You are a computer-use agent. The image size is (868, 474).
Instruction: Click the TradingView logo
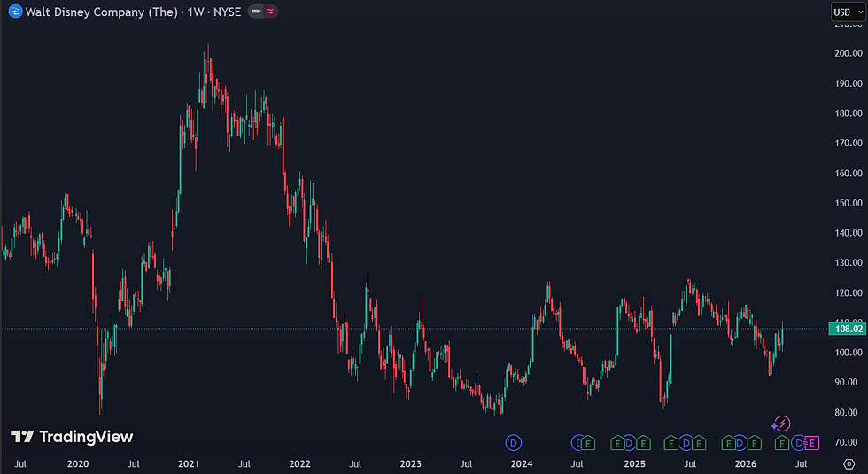[x=72, y=437]
